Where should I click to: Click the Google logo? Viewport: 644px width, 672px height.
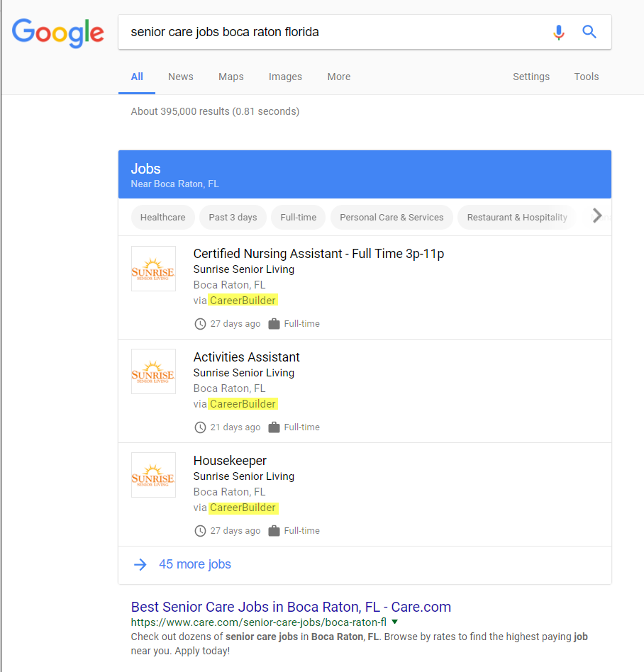point(57,33)
